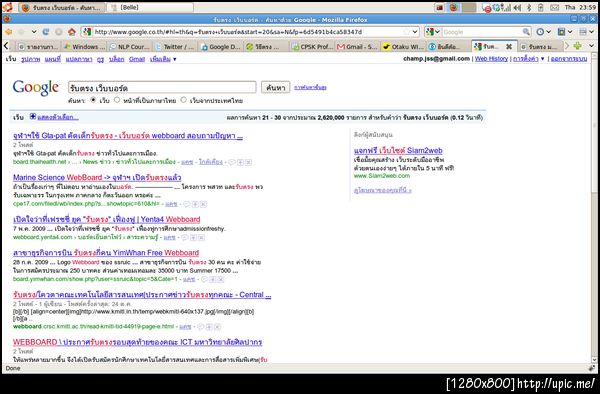
Task: Click the scrollbar up arrow
Action: [594, 56]
